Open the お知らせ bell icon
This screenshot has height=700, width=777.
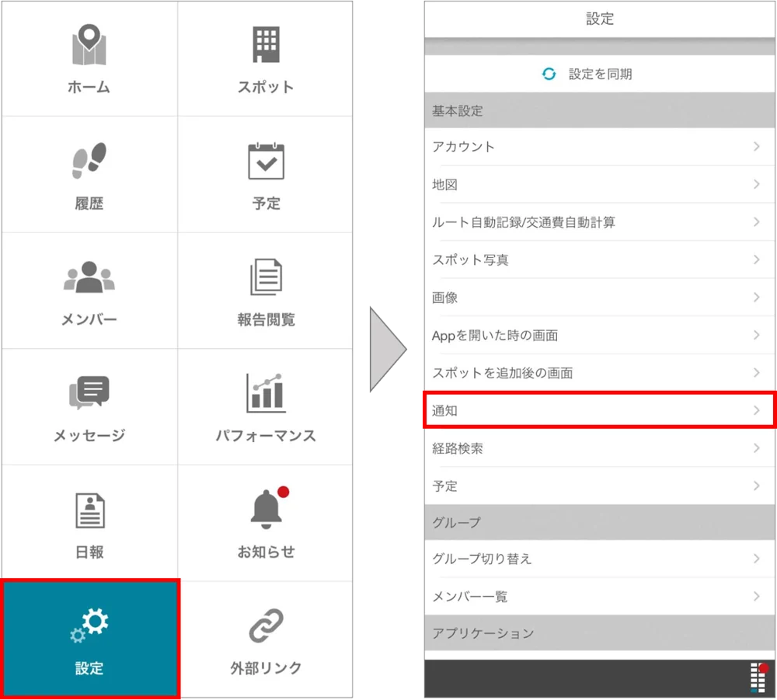pos(269,508)
